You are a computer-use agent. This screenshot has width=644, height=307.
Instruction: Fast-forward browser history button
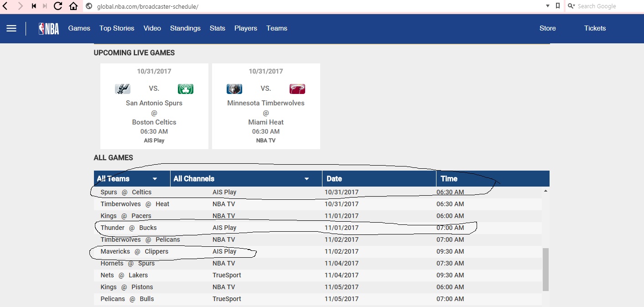tap(45, 6)
